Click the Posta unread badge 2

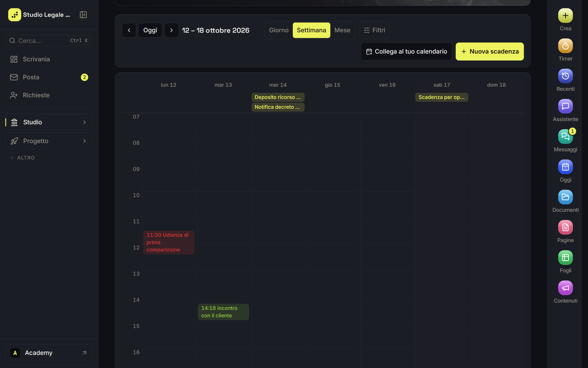coord(85,77)
